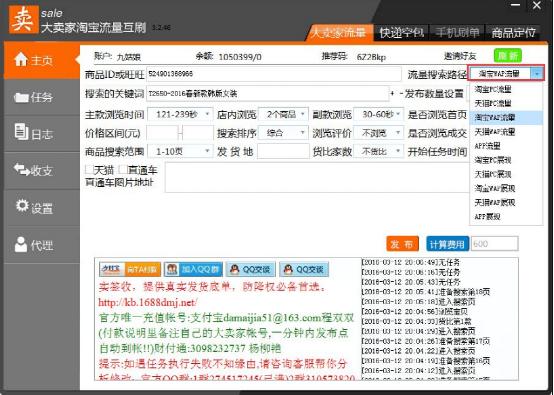The image size is (554, 395).
Task: Switch to 商品定位 tab
Action: click(514, 33)
